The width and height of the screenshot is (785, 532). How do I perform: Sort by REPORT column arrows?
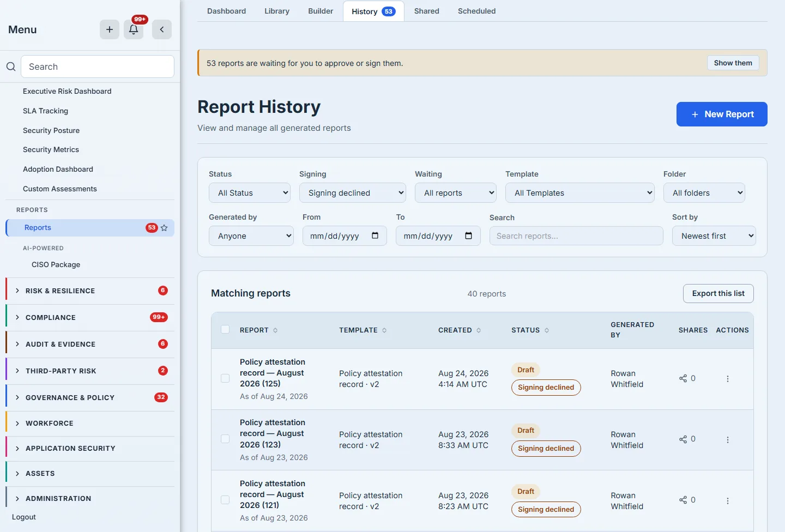(x=275, y=330)
